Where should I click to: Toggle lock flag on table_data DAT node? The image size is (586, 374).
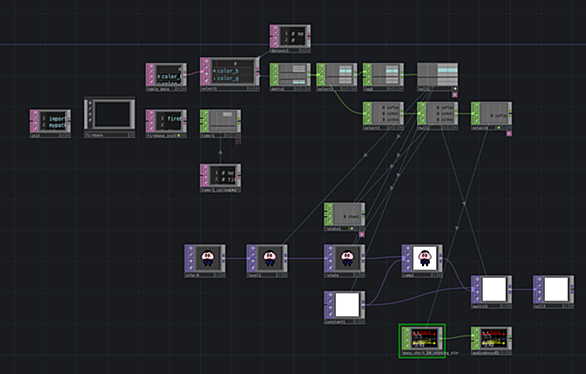pyautogui.click(x=150, y=77)
